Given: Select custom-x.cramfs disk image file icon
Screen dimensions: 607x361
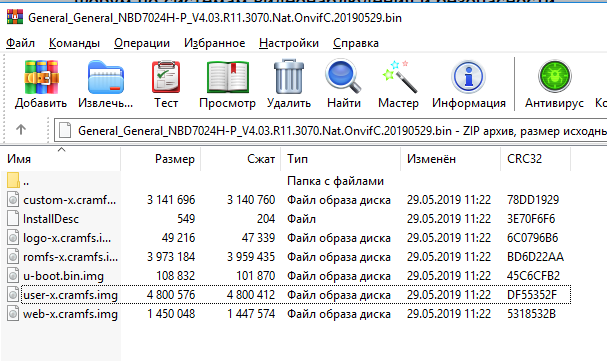Looking at the screenshot, I should [13, 200].
